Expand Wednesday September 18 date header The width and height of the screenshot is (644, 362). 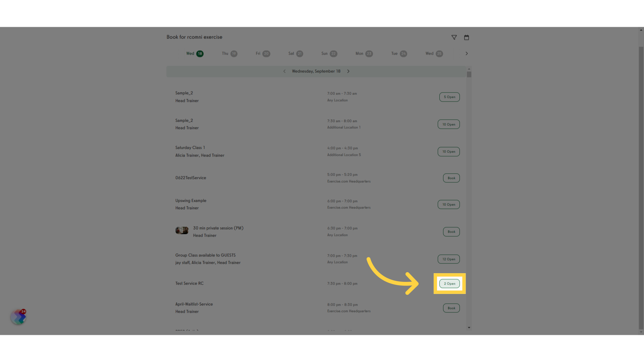tap(316, 71)
